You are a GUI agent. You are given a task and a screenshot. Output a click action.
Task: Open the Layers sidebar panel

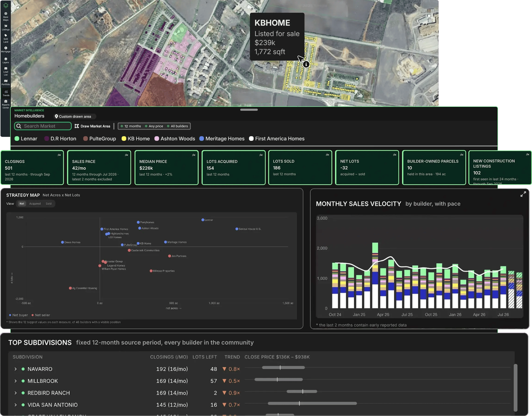[x=6, y=60]
